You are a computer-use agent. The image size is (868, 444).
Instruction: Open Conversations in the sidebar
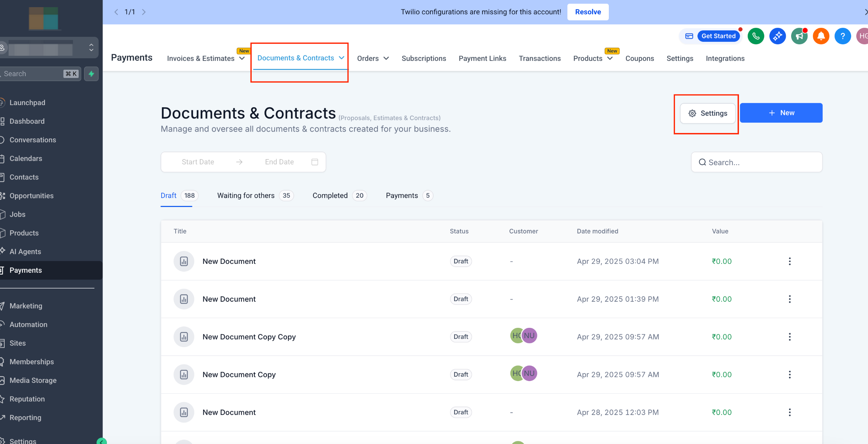(33, 140)
